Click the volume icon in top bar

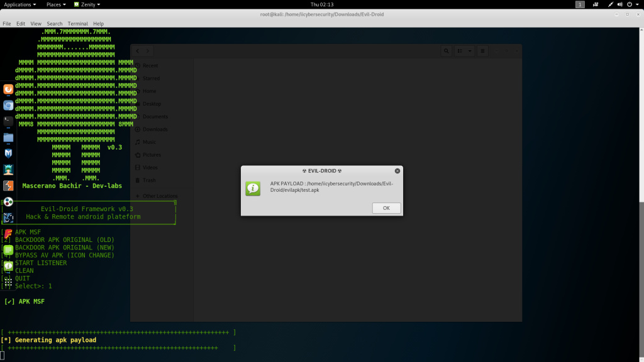click(619, 4)
